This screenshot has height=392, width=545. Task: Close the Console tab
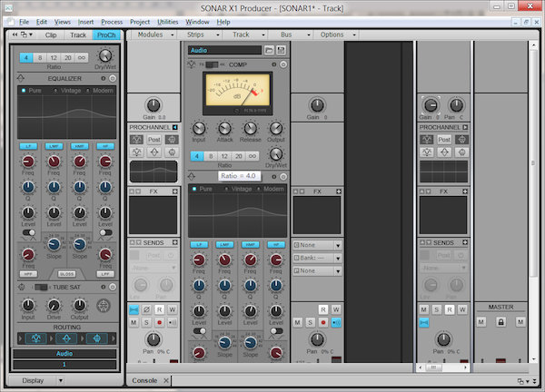166,380
